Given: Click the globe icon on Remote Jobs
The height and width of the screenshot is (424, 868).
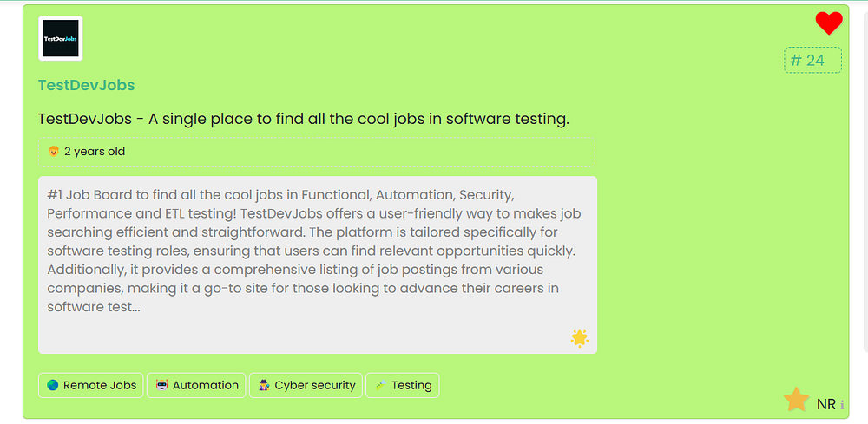Looking at the screenshot, I should [x=53, y=385].
